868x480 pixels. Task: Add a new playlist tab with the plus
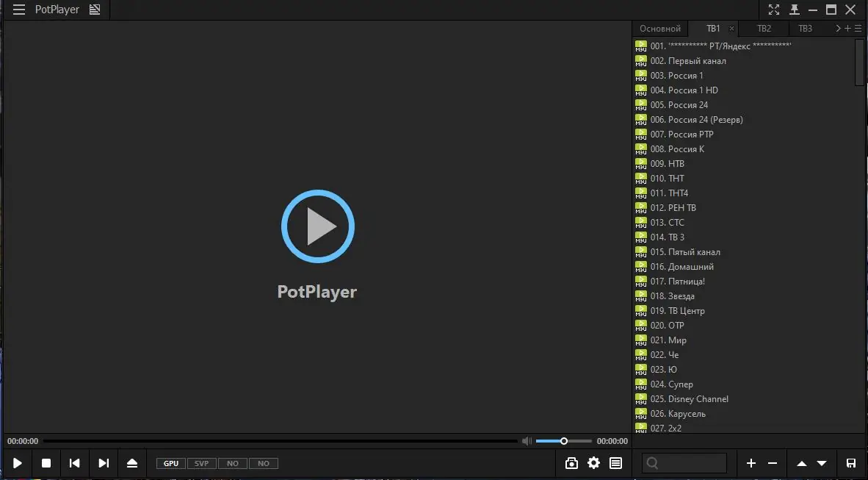pos(848,28)
